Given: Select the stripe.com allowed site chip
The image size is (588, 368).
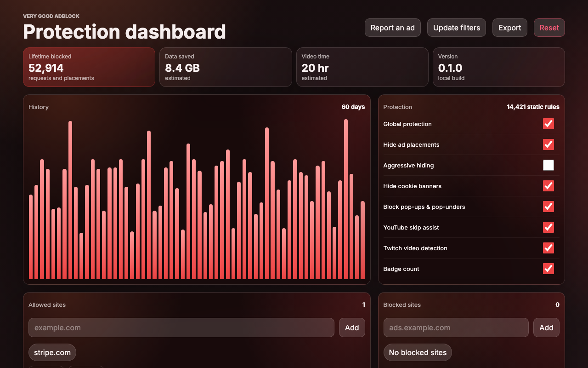Looking at the screenshot, I should 52,352.
